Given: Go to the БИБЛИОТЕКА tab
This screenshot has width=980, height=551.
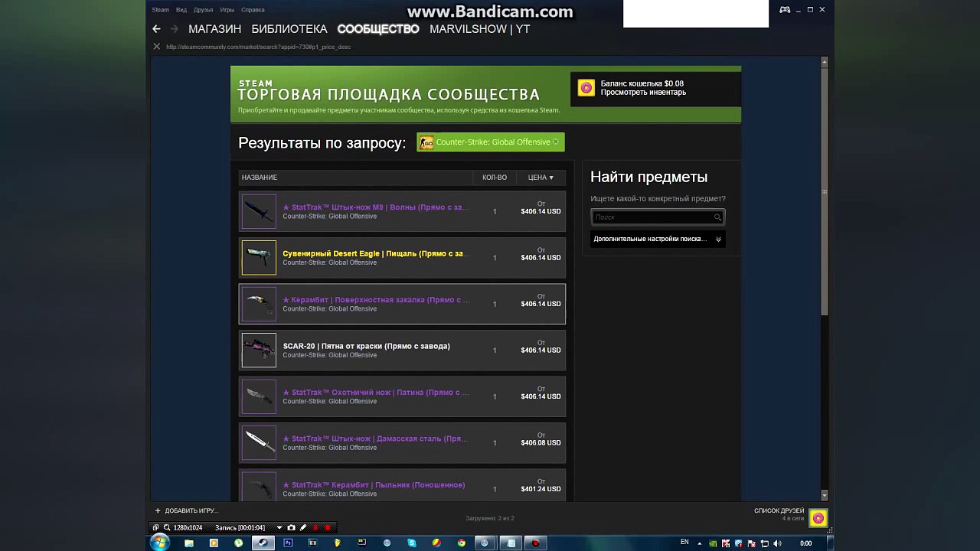Looking at the screenshot, I should [289, 29].
